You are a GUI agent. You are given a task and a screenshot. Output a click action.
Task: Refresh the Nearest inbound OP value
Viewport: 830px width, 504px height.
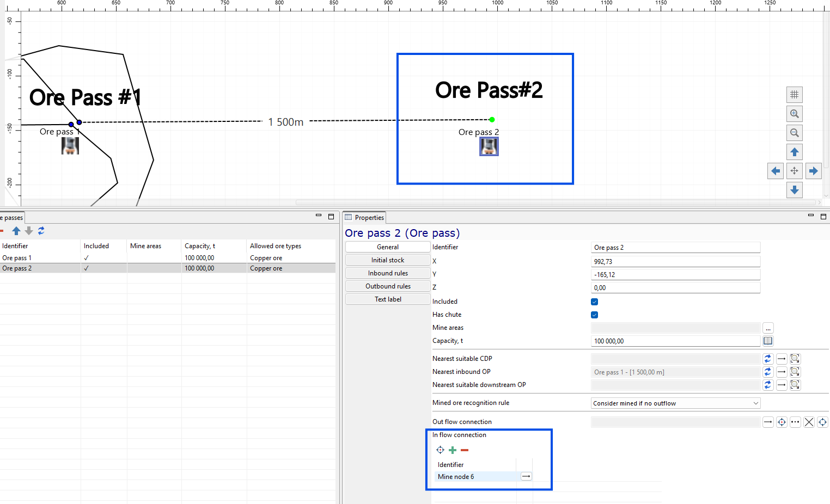[x=768, y=372]
